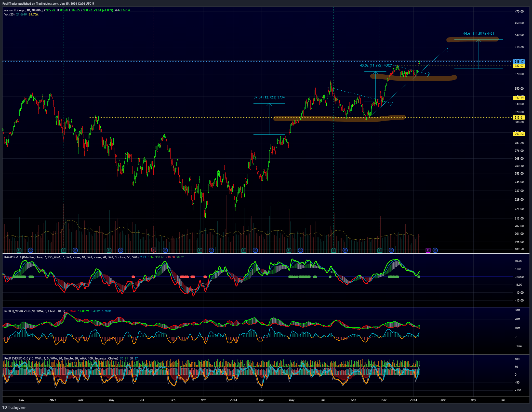Click the yellow 382.07 price label
This screenshot has height=412, width=532.
[519, 66]
